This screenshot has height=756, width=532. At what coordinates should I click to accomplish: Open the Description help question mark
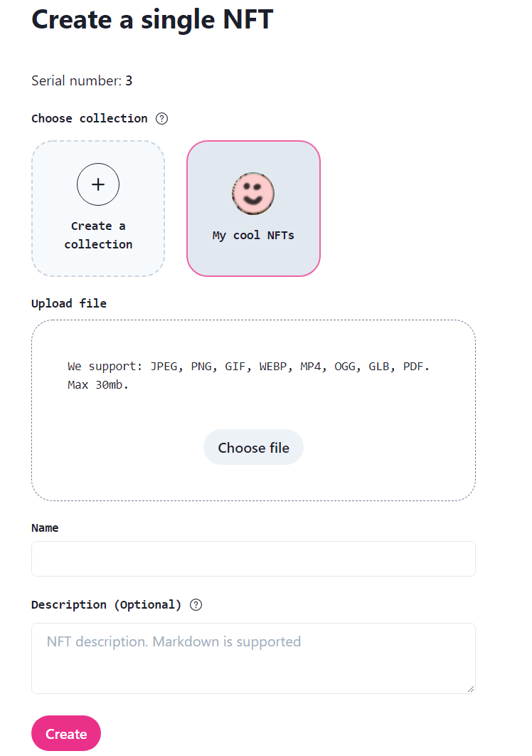(x=196, y=604)
